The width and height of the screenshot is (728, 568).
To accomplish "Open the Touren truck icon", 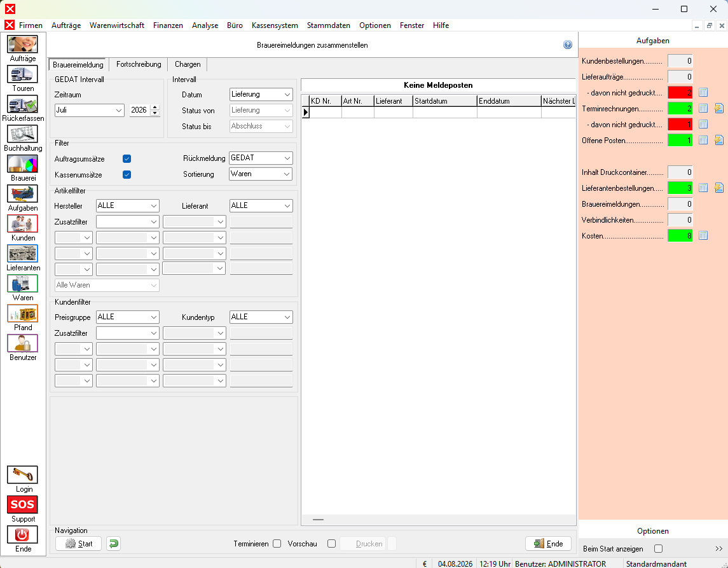I will point(22,74).
